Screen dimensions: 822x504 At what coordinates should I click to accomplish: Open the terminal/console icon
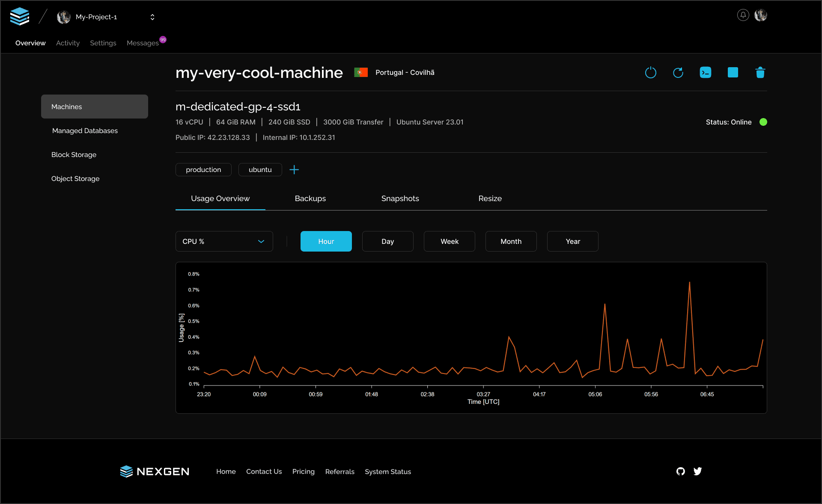(x=706, y=72)
